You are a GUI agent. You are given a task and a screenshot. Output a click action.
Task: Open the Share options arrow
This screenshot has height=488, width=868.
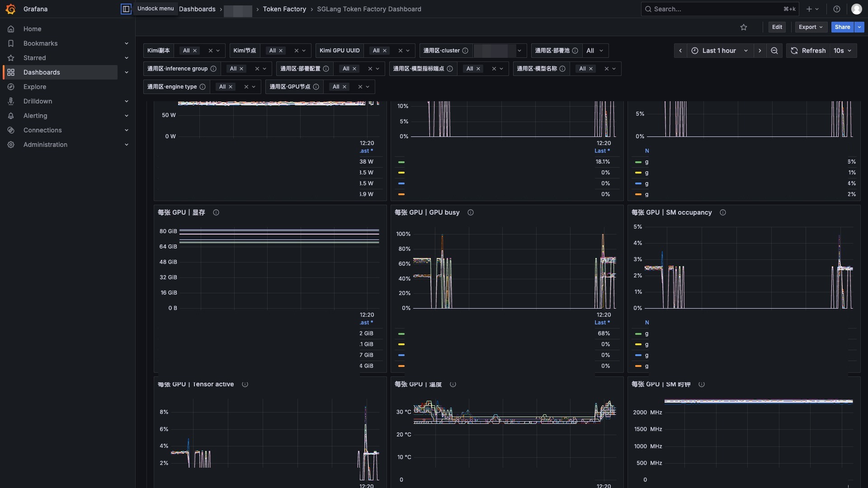click(859, 27)
